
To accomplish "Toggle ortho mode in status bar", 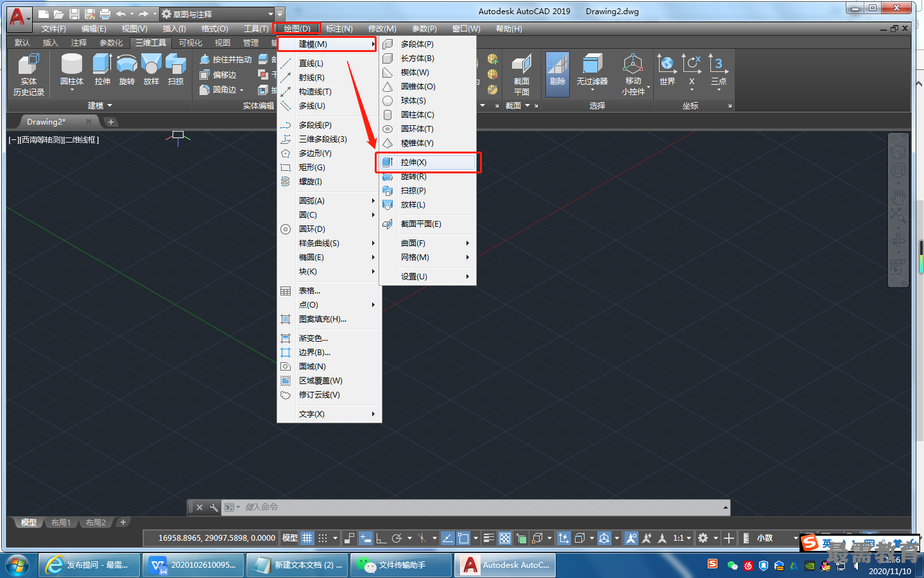I will click(381, 538).
